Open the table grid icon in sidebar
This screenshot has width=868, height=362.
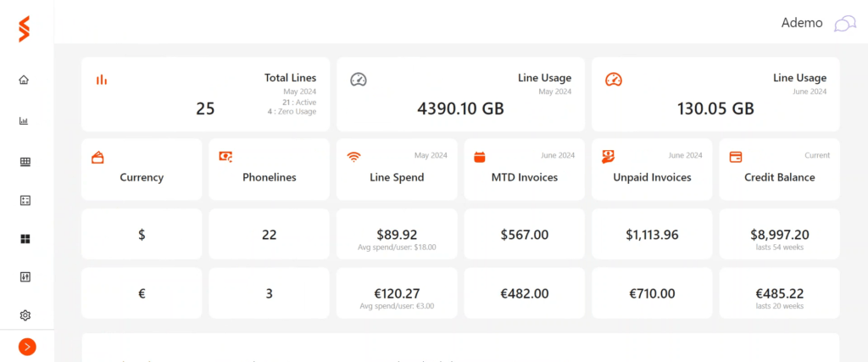[x=25, y=162]
